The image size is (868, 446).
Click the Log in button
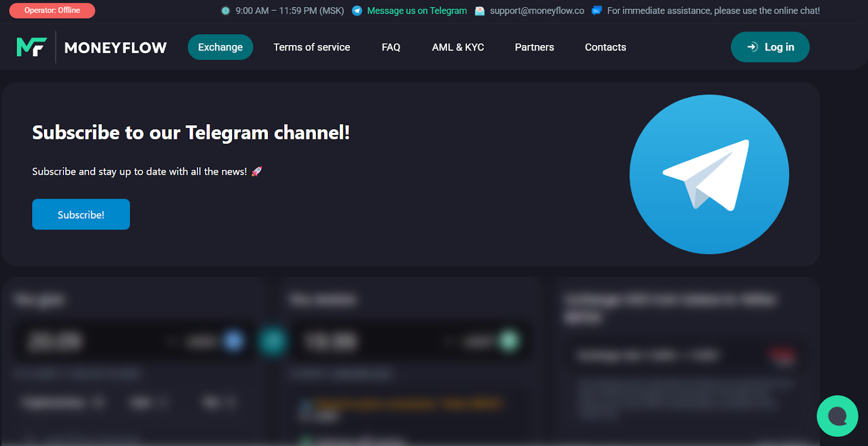pos(770,47)
